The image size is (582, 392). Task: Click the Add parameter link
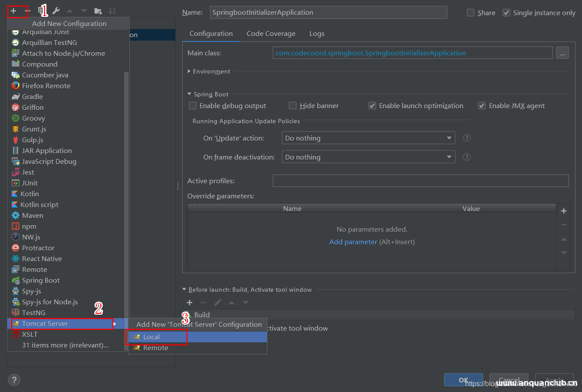tap(353, 242)
